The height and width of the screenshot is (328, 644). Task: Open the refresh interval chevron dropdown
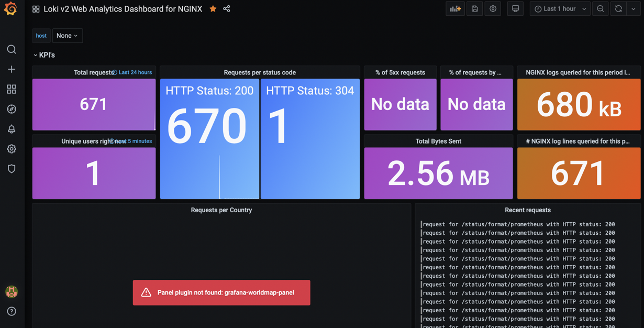[x=633, y=8]
